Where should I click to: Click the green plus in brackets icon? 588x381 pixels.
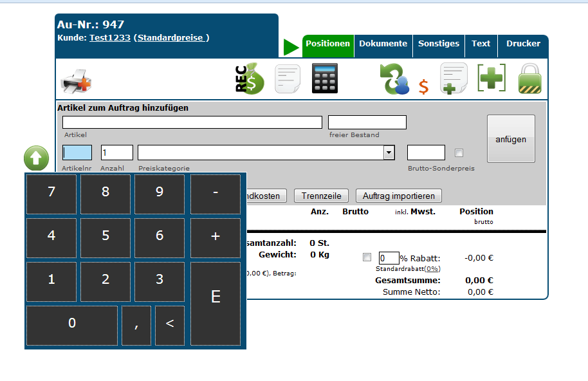tap(492, 79)
